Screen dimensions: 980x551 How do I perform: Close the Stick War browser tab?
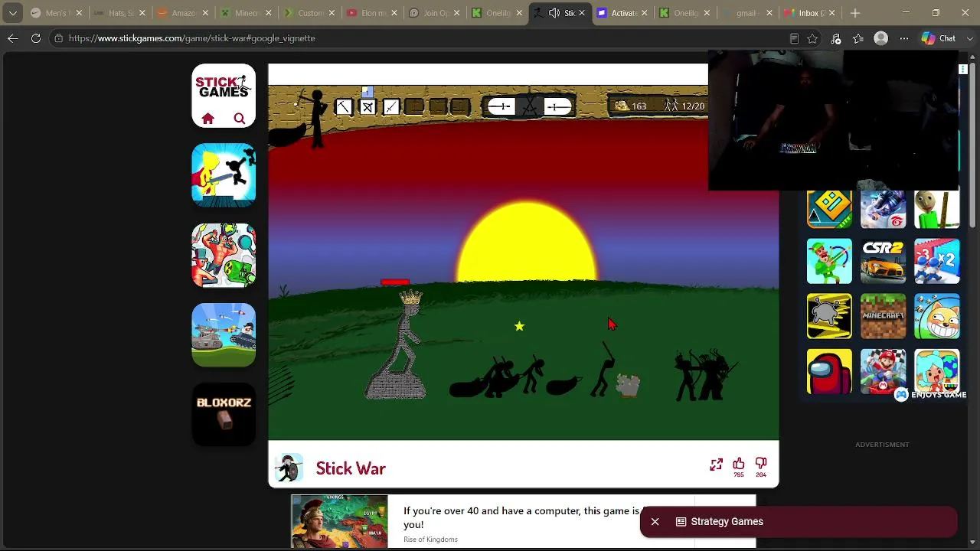point(582,13)
